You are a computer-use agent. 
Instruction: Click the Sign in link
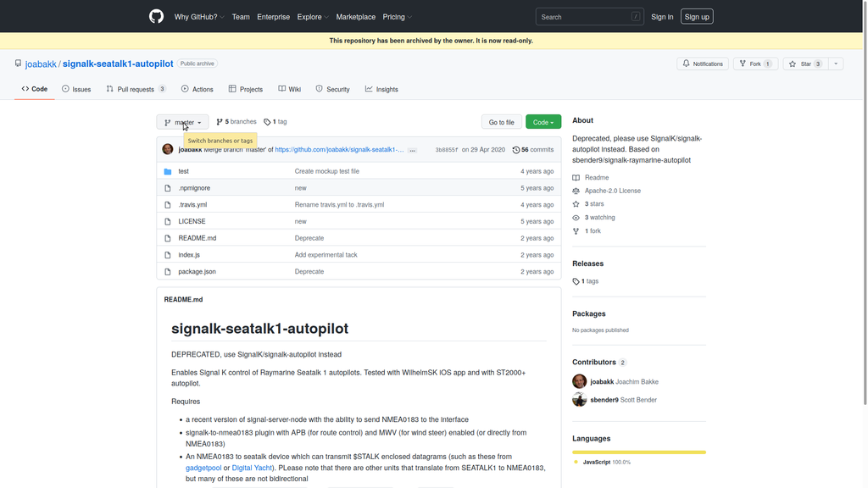tap(662, 17)
